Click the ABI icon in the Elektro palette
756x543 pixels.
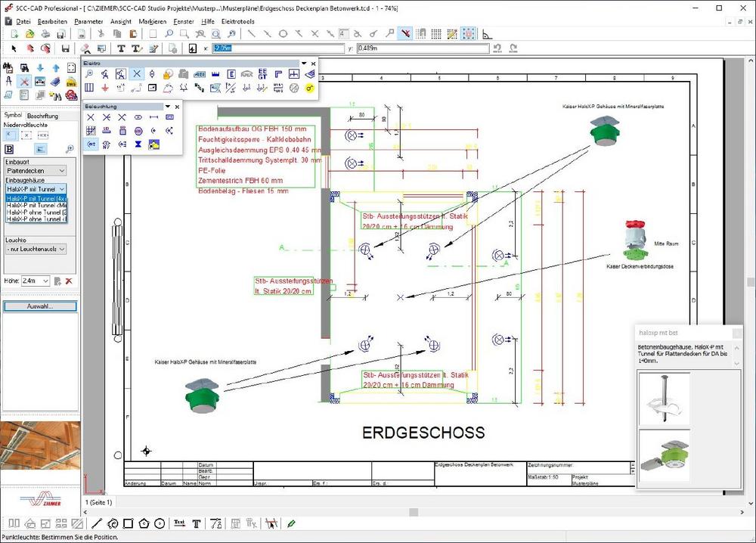(200, 74)
